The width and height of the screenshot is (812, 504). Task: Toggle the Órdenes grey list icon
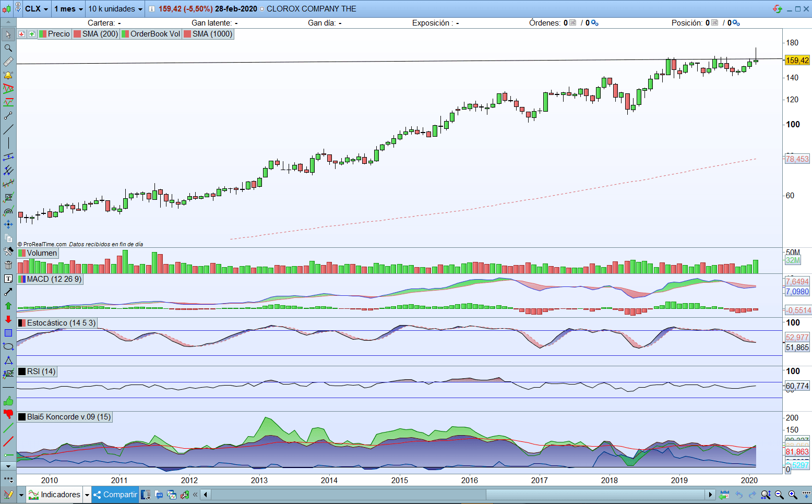pos(573,23)
